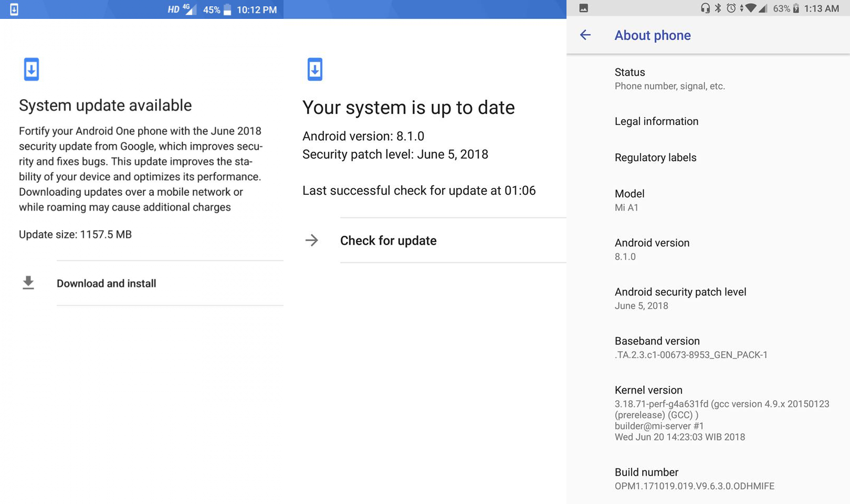Viewport: 850px width, 504px height.
Task: Tap the right arrow icon next to Check for update
Action: tap(312, 240)
